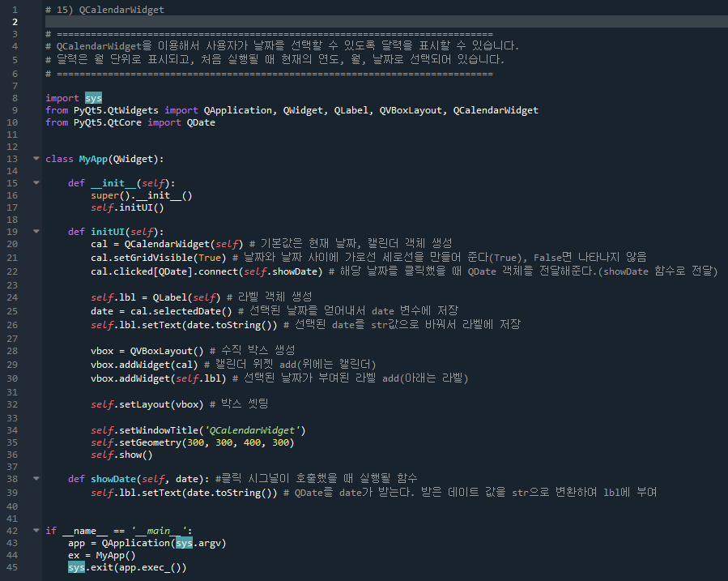Click line number 20 in the gutter

12,244
